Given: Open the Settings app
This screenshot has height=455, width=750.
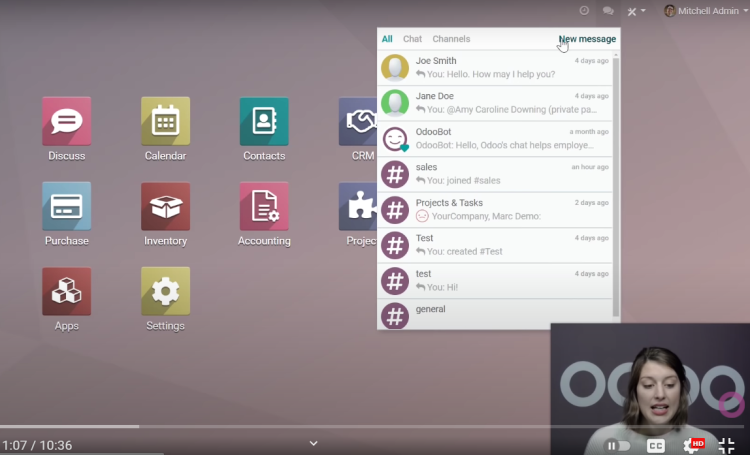Looking at the screenshot, I should 165,291.
